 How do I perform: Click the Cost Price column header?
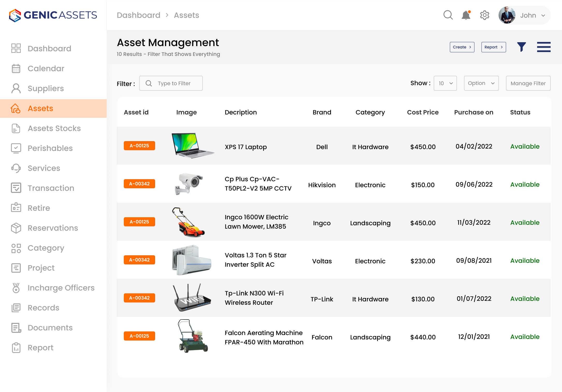pos(423,112)
